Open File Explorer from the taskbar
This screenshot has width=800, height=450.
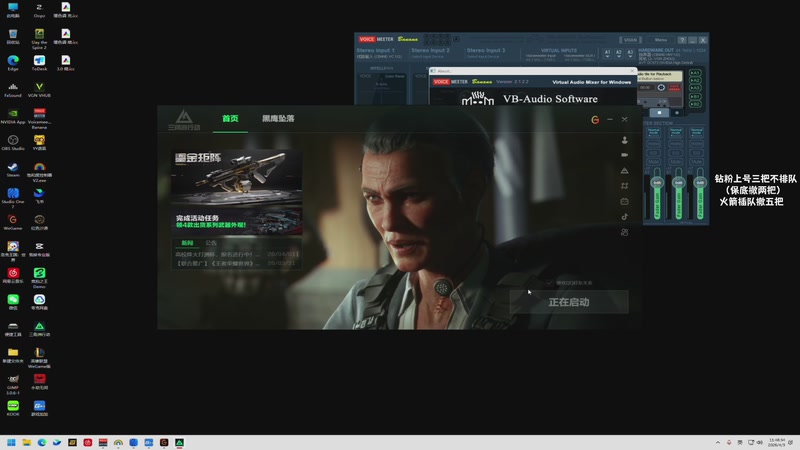[27, 442]
